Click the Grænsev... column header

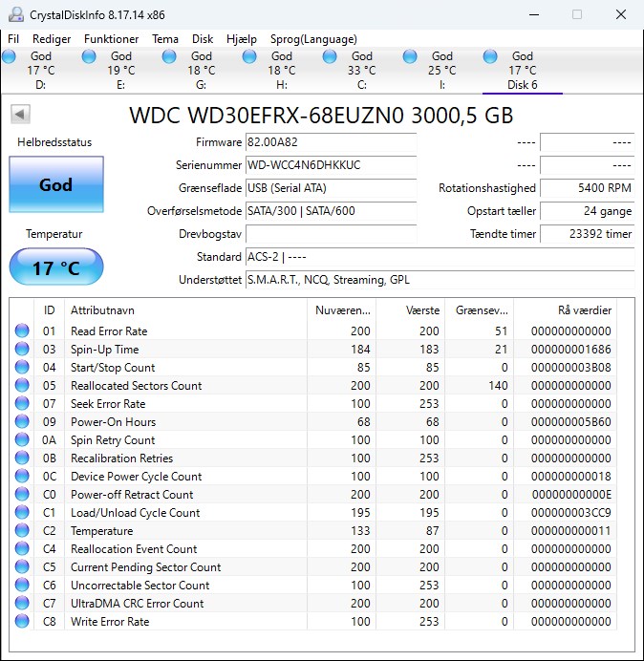[479, 310]
